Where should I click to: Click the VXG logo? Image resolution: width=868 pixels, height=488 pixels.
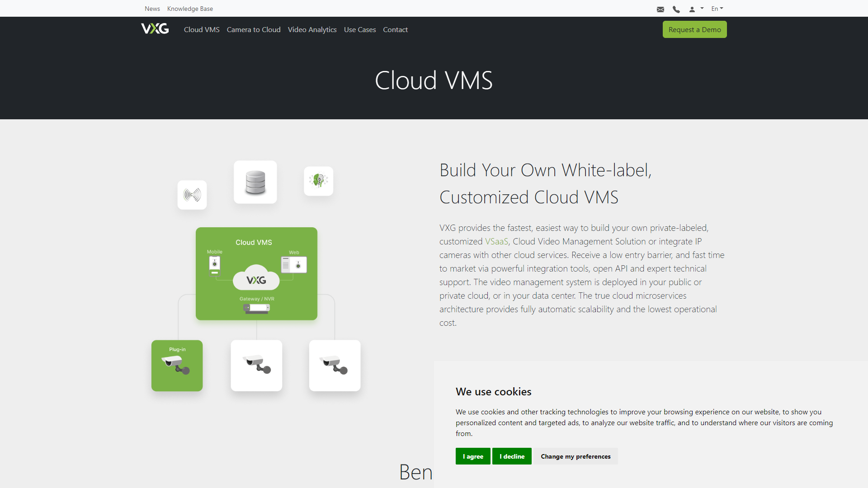point(155,28)
